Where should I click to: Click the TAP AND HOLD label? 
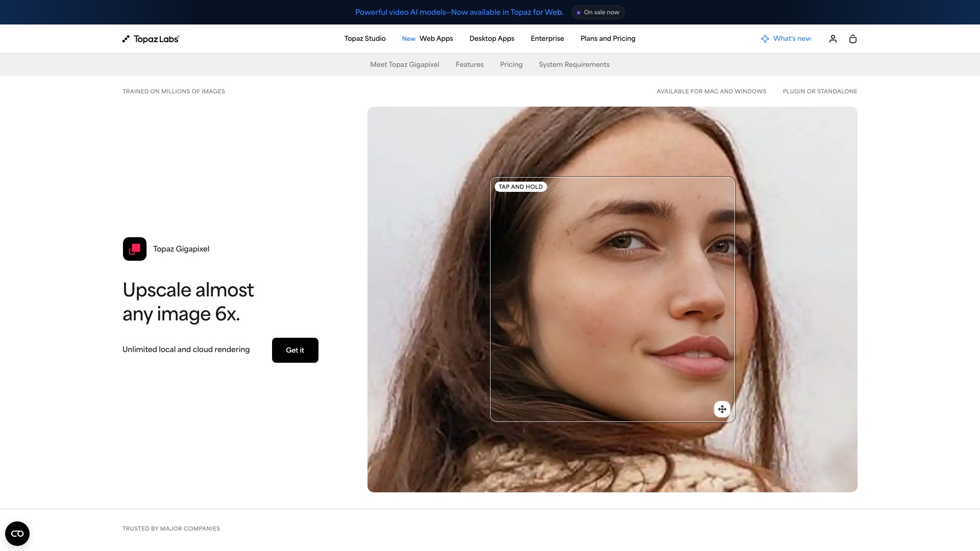pos(521,187)
